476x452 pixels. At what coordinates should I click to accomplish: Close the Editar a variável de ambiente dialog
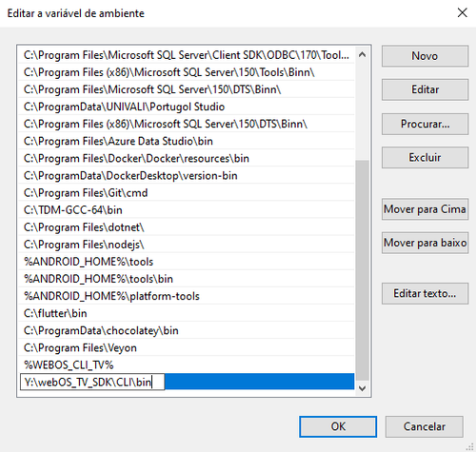click(x=463, y=13)
